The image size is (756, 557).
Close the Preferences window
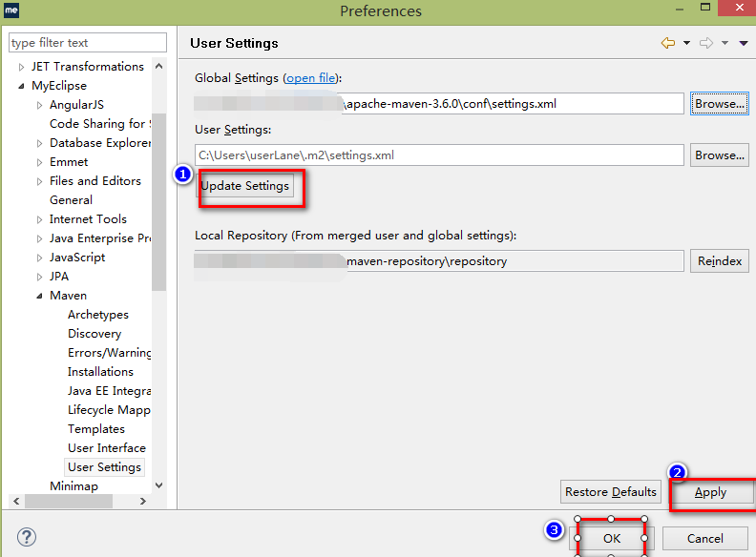pyautogui.click(x=738, y=8)
